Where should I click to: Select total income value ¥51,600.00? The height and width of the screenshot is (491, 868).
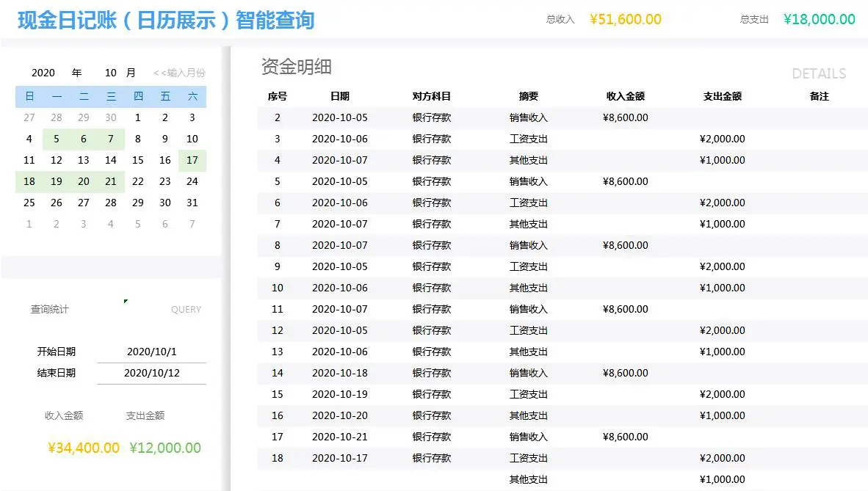click(626, 19)
